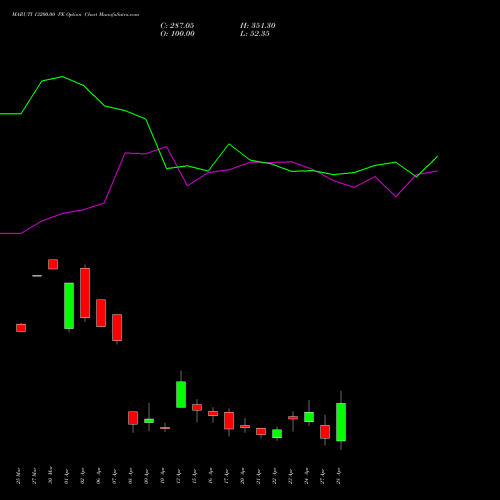Click the green candle for 24 Apr

coord(309,417)
